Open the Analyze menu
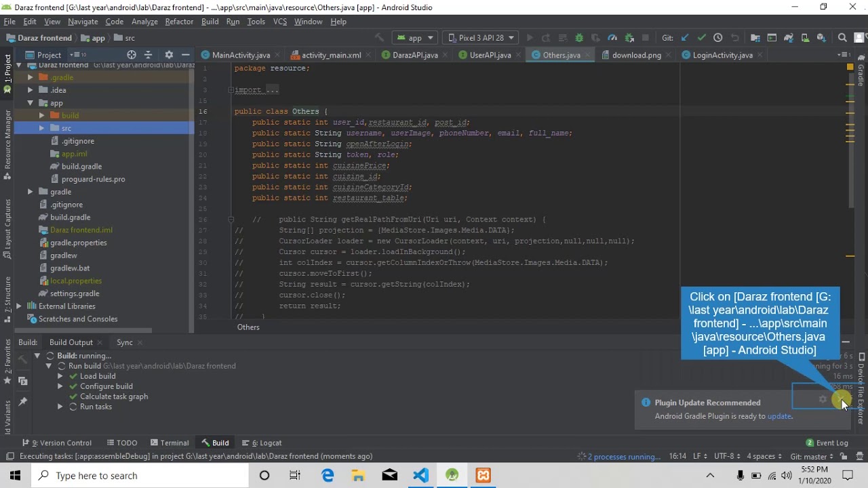The width and height of the screenshot is (868, 488). tap(144, 22)
